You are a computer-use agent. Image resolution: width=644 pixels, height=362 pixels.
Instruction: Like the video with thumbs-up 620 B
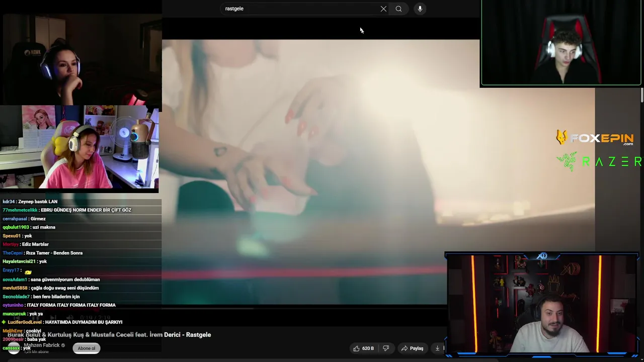click(364, 348)
